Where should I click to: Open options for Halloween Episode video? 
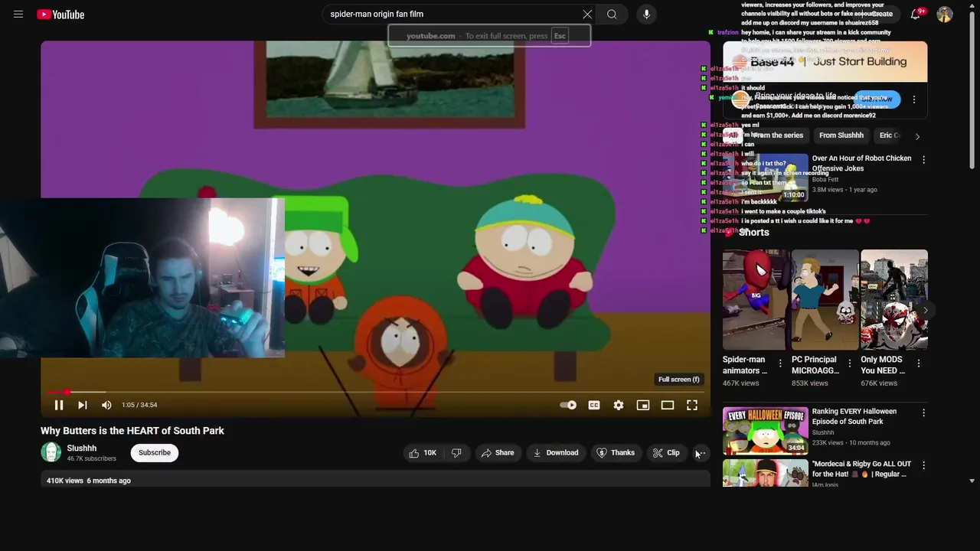click(923, 413)
